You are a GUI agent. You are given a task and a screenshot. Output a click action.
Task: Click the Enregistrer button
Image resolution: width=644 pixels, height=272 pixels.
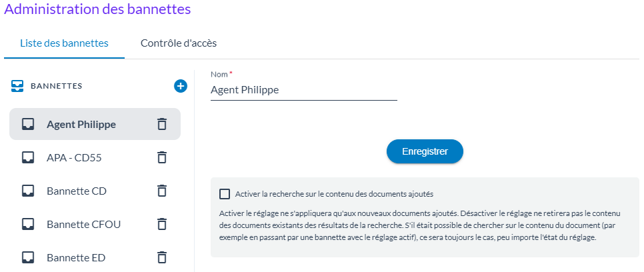point(425,151)
